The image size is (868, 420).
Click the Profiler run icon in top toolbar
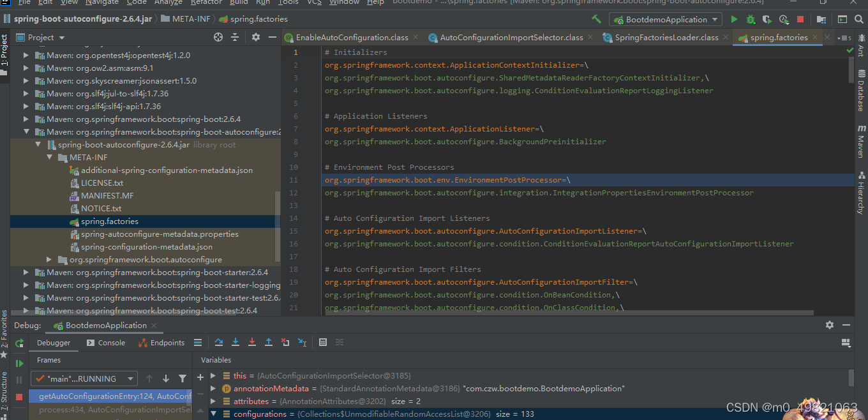(784, 19)
